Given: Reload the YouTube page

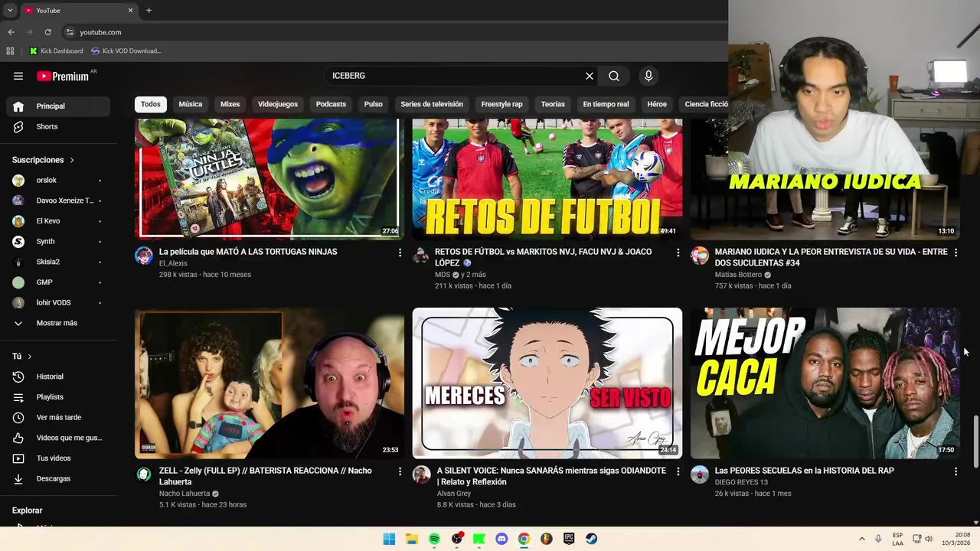Looking at the screenshot, I should [47, 32].
